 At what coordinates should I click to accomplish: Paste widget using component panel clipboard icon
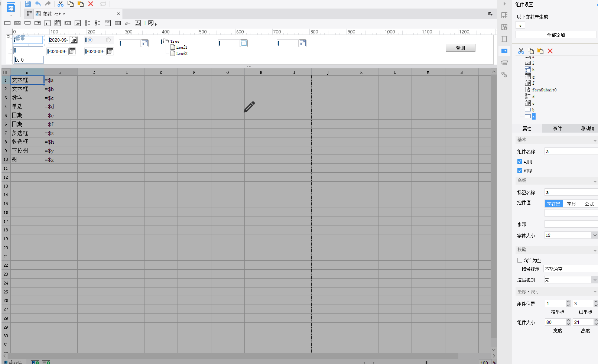point(540,51)
